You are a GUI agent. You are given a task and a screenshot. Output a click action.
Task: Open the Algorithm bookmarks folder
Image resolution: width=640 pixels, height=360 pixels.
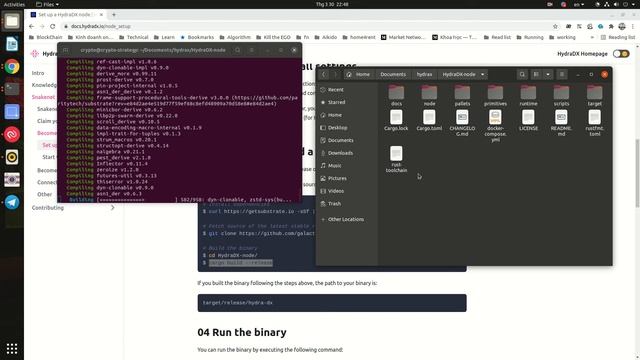point(235,37)
